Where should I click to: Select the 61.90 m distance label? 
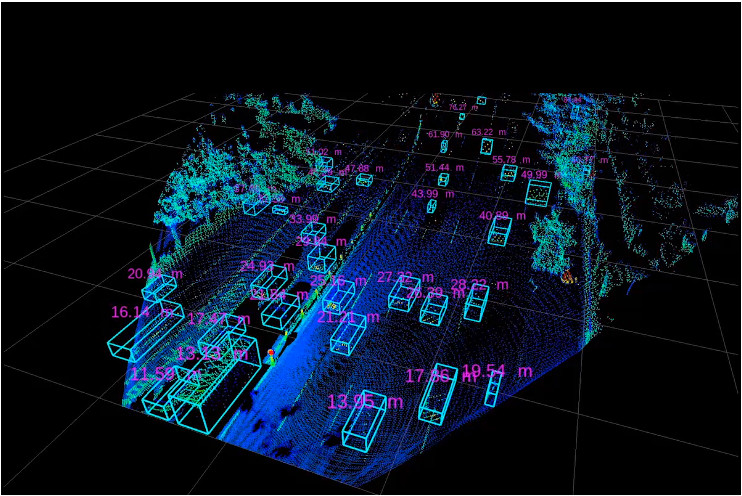point(445,135)
